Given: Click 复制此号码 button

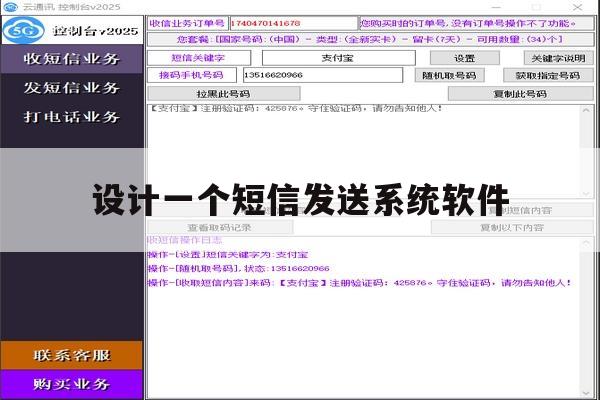Looking at the screenshot, I should point(520,94).
